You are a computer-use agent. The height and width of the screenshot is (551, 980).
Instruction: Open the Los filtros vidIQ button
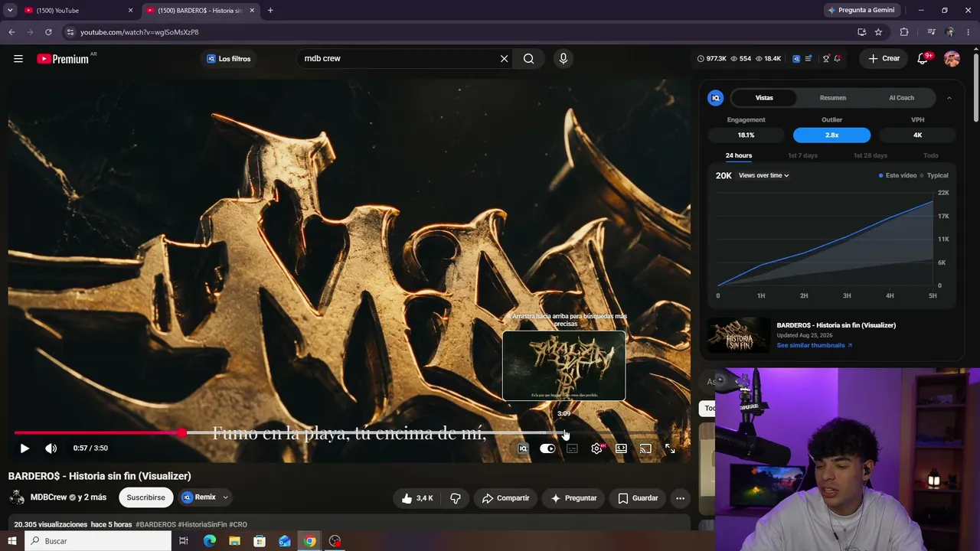(228, 59)
